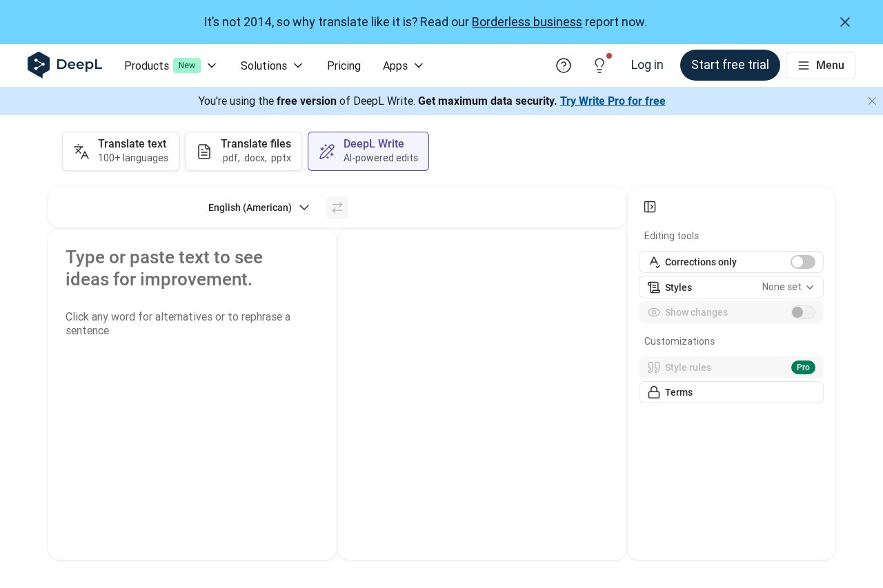883x588 pixels.
Task: Click the DeepL logo icon
Action: tap(39, 65)
